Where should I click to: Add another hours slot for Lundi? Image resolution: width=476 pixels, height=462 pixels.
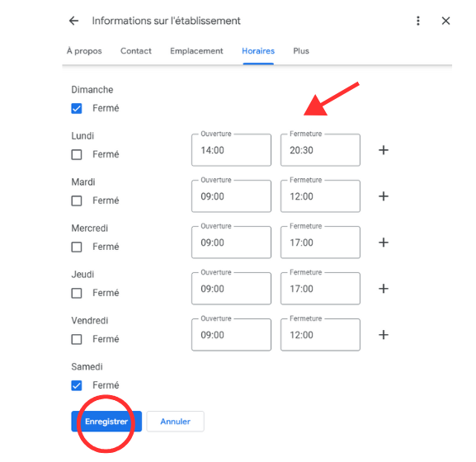click(384, 150)
